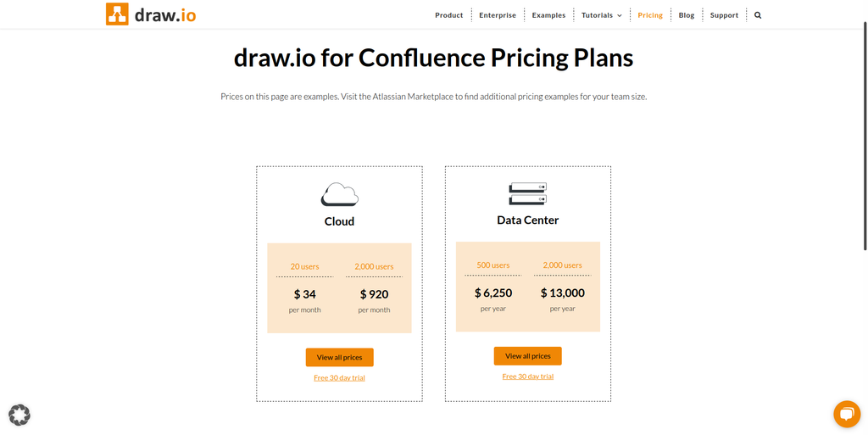Start Data Center free 30 day trial
Viewport: 868px width, 435px height.
pyautogui.click(x=527, y=376)
